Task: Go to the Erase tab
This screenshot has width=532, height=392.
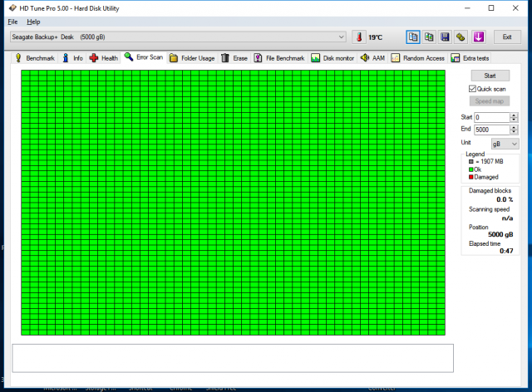Action: (x=234, y=58)
